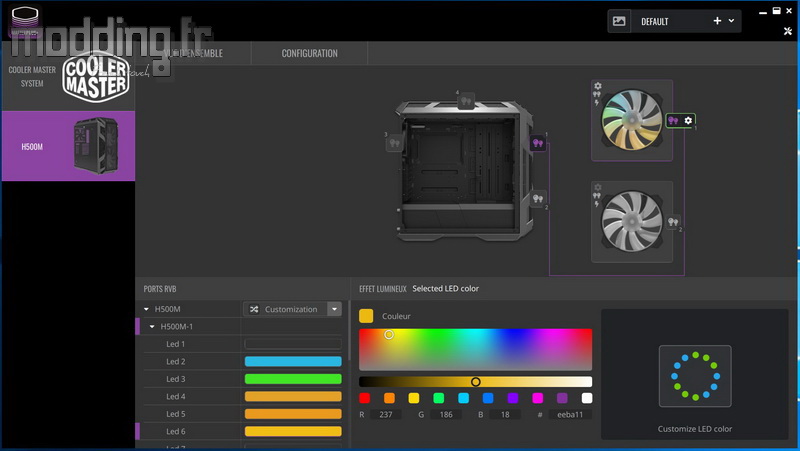This screenshot has width=800, height=451.
Task: Pick blue preset color swatch
Action: point(488,398)
